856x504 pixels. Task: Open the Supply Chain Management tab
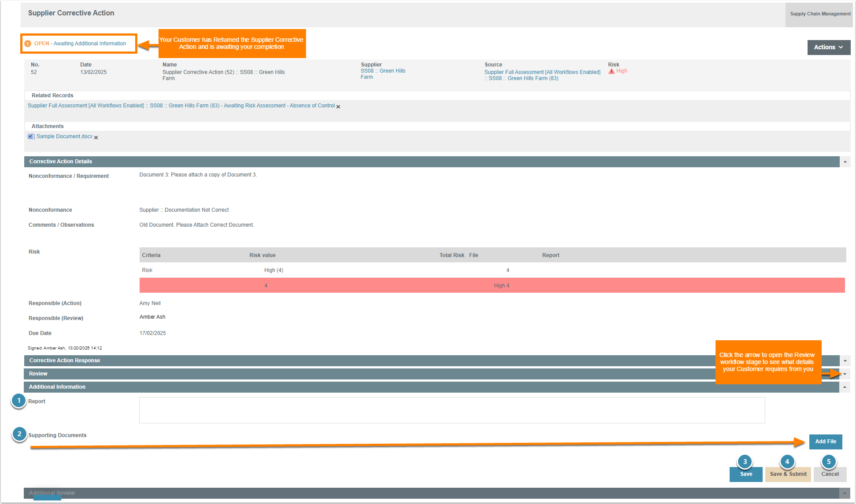click(x=820, y=14)
